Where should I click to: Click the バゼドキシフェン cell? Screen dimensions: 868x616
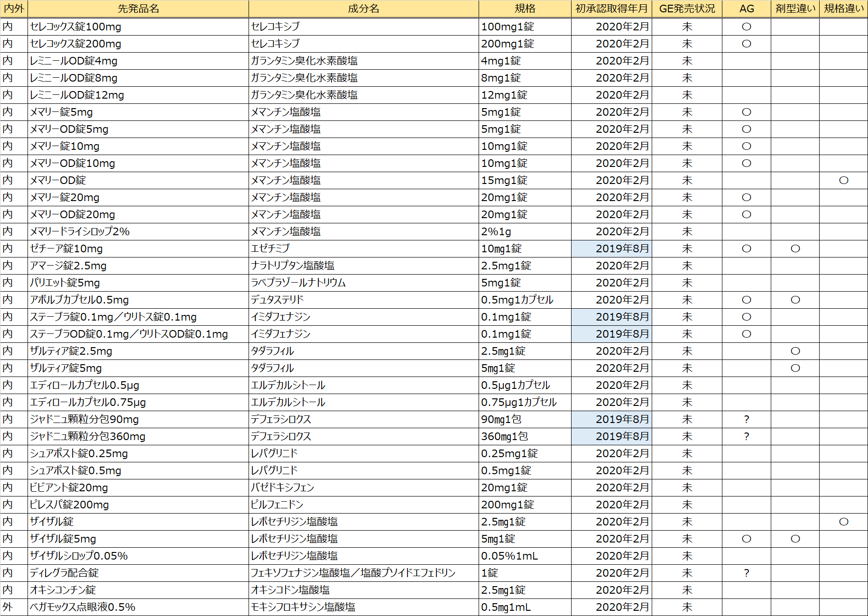click(x=363, y=487)
